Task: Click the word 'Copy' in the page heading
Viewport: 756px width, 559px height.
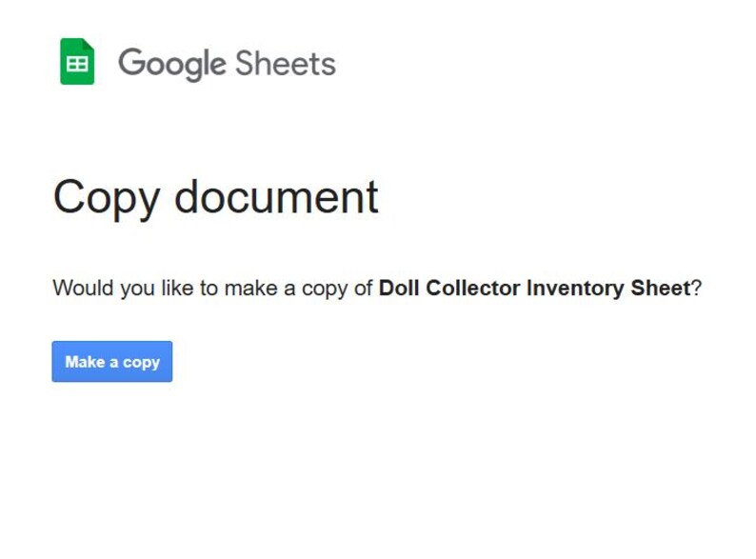Action: 107,199
